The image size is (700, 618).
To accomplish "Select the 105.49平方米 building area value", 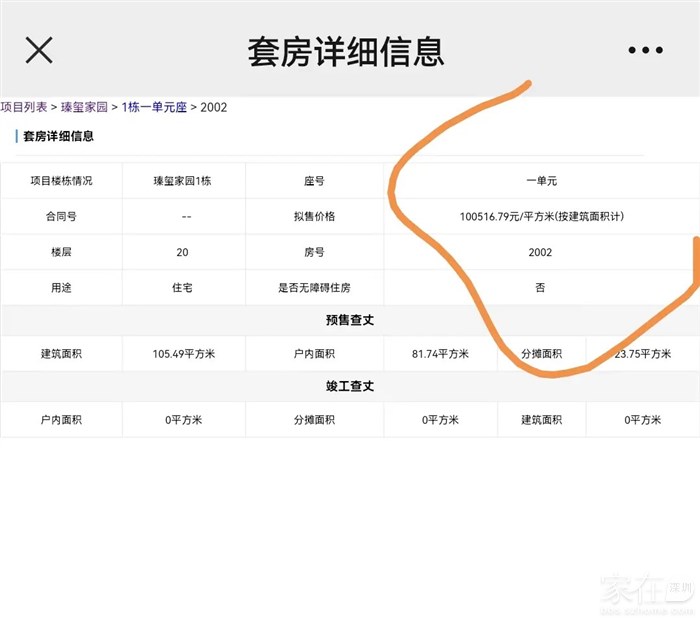I will 183,354.
